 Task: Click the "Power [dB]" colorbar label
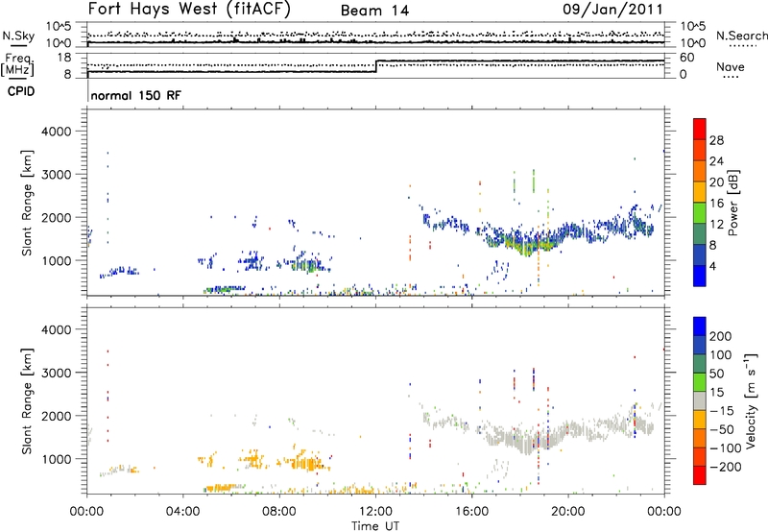click(732, 203)
